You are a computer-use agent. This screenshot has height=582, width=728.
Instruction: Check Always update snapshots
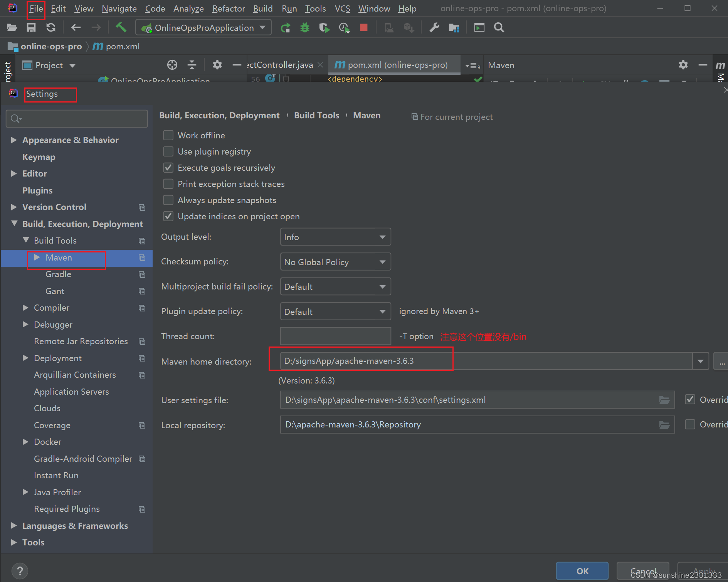pyautogui.click(x=168, y=200)
